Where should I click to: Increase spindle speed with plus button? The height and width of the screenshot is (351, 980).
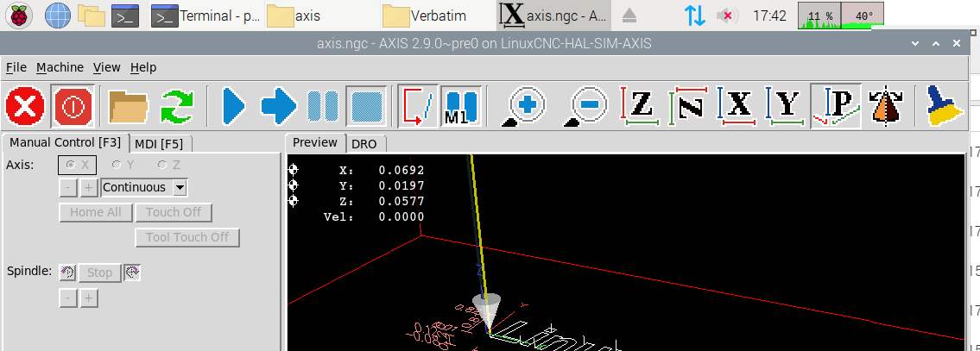pos(89,298)
